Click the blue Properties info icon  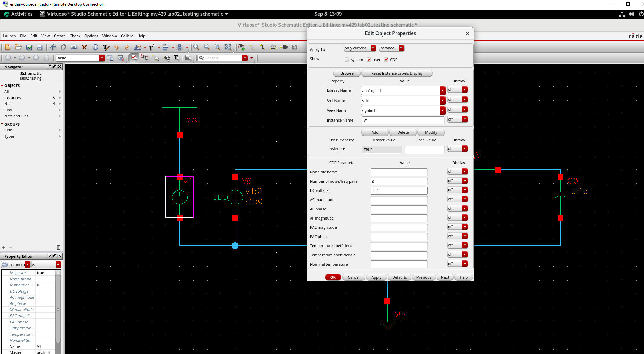(x=95, y=47)
